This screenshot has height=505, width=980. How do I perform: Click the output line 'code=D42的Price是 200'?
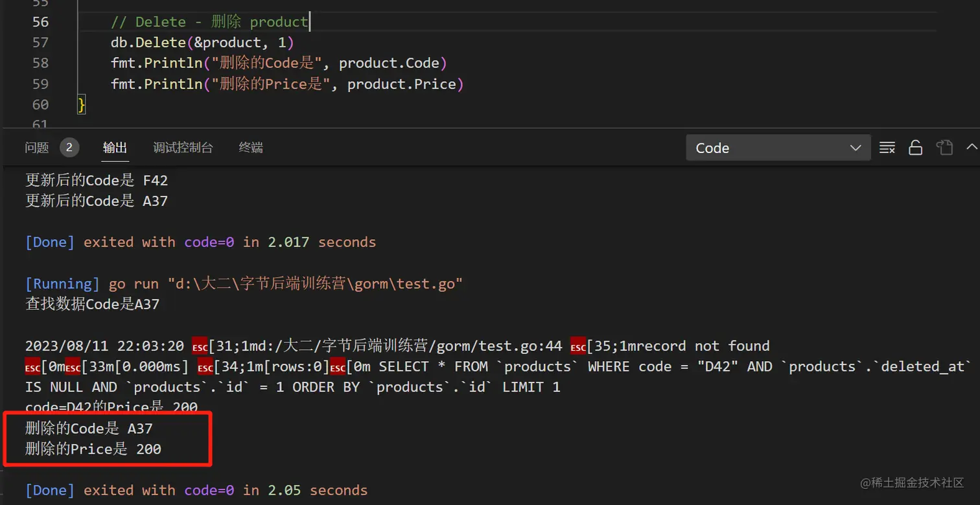(111, 408)
